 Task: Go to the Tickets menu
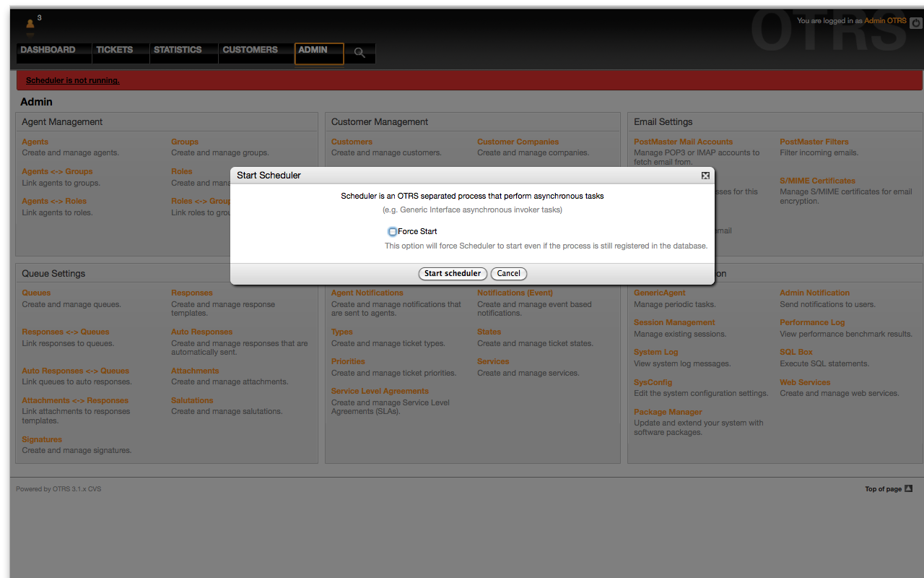coord(115,50)
